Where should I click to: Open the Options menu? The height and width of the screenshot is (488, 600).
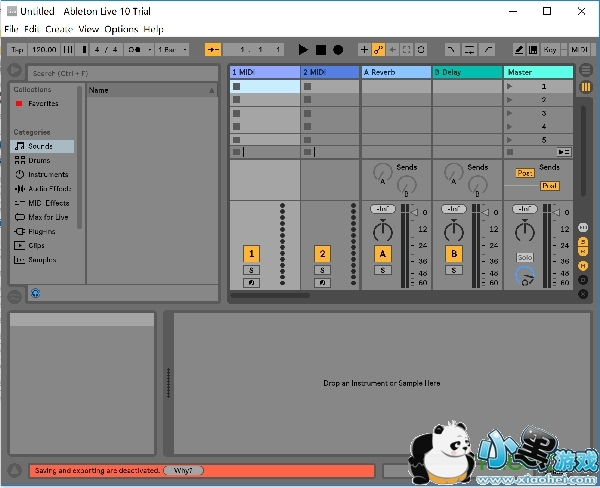pos(121,30)
